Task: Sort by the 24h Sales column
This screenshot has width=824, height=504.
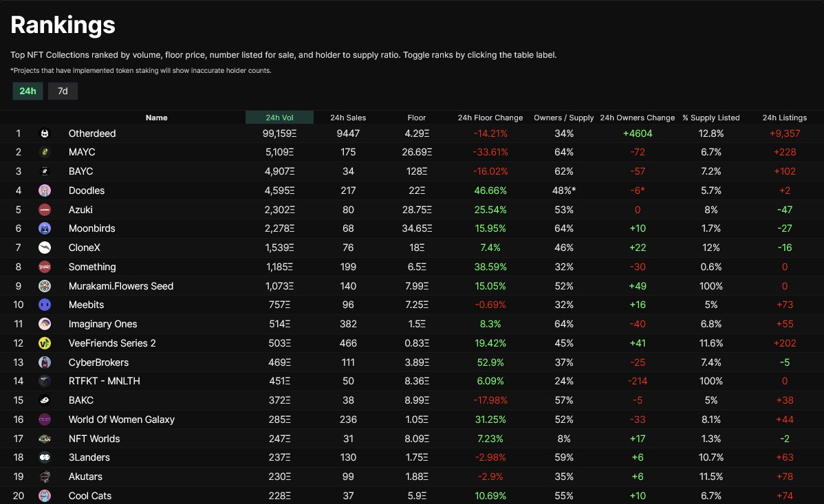Action: (348, 118)
